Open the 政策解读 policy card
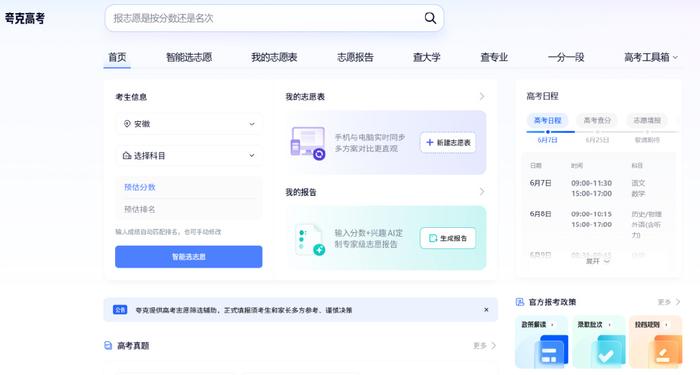This screenshot has height=375, width=700. click(542, 342)
